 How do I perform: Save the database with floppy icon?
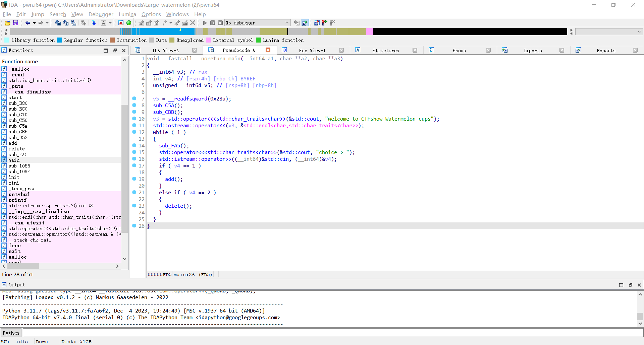(x=15, y=23)
